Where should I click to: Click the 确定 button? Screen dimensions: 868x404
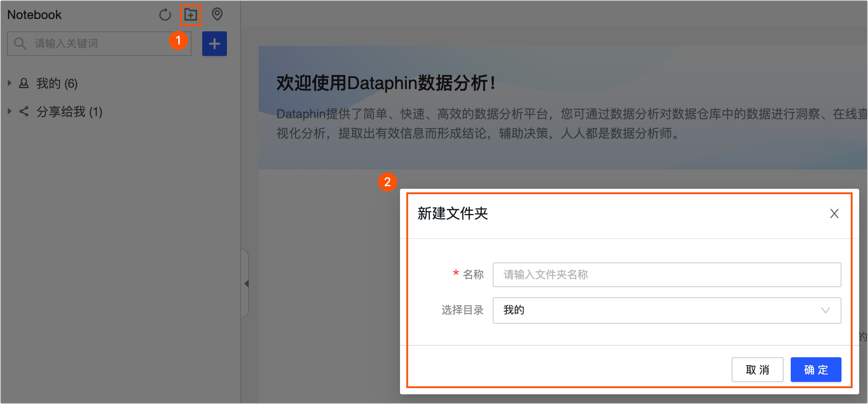pyautogui.click(x=816, y=370)
